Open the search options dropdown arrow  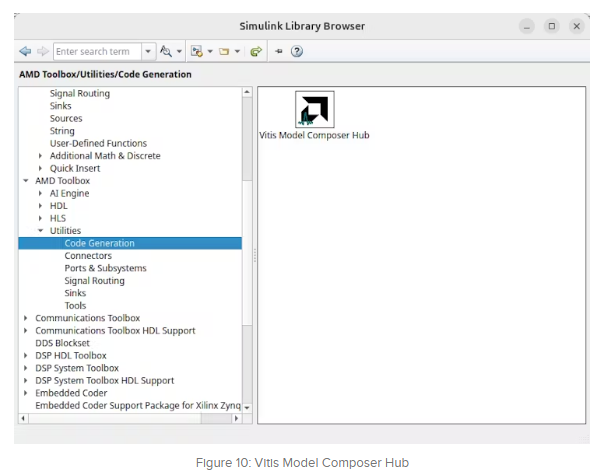coord(180,51)
